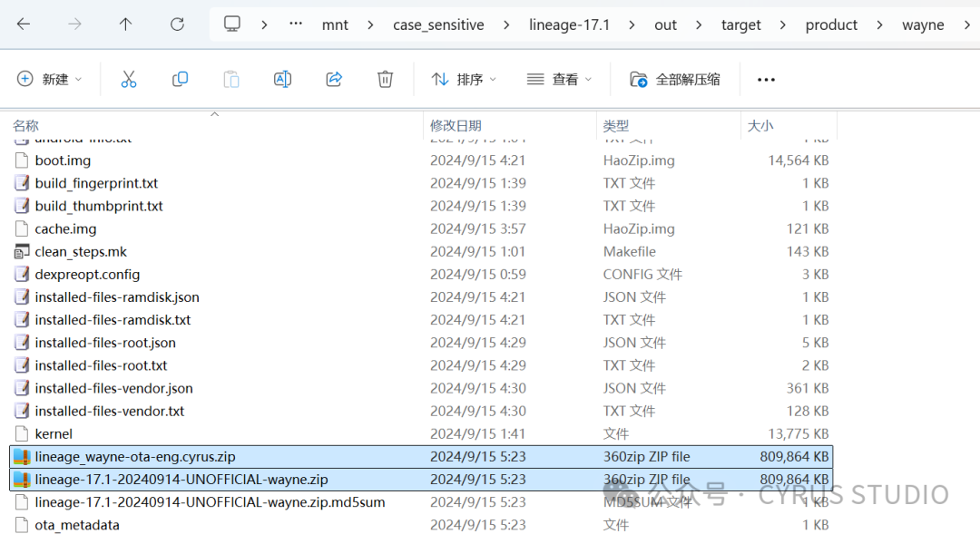Expand the chevron after wayne breadcrumb
Viewport: 980px width, 534px height.
coord(967,25)
